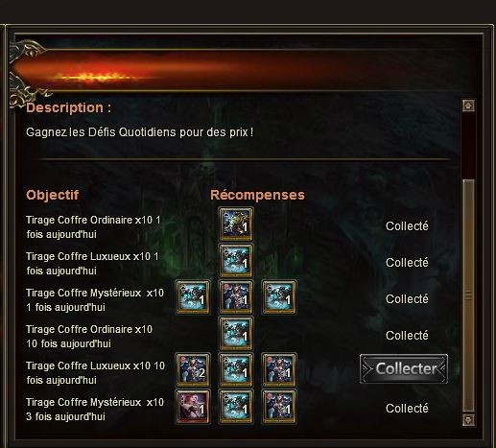
Task: Click the middle reward in Mystérieux 1 fois row
Action: 236,296
